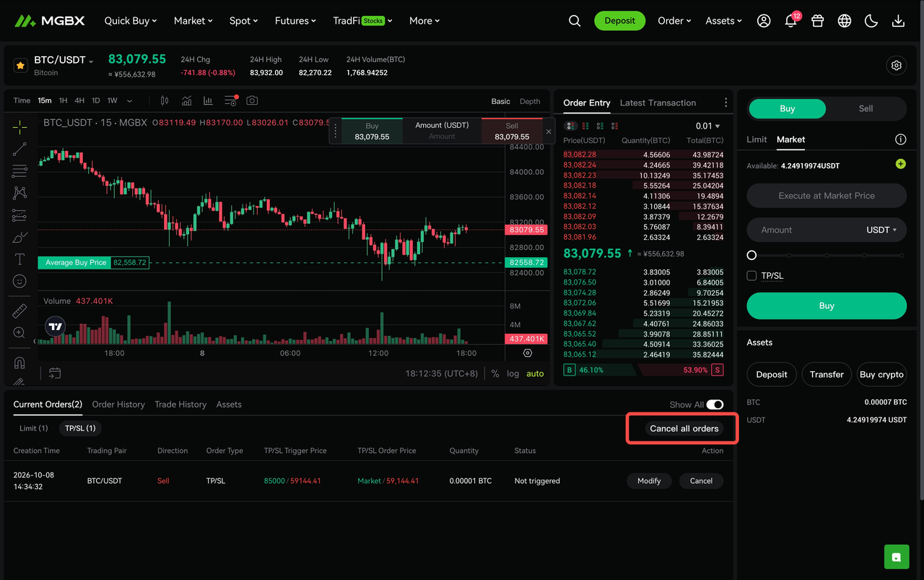Open the Order History tab
924x580 pixels.
coord(118,404)
